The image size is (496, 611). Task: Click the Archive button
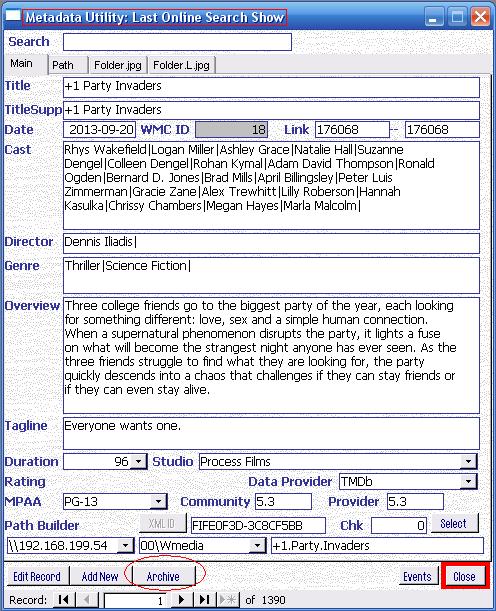coord(163,576)
